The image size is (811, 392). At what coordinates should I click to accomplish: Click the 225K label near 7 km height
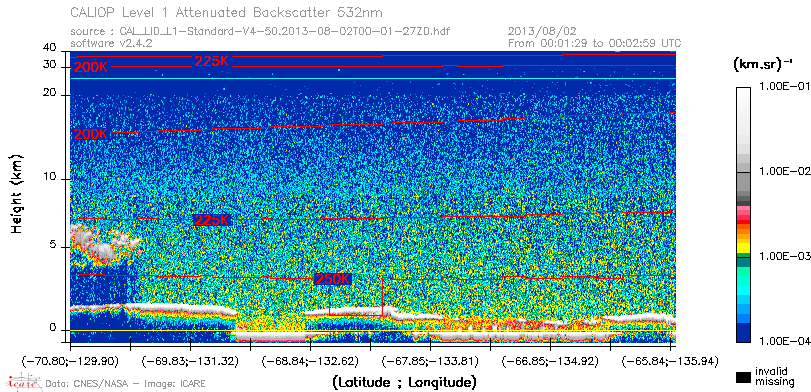tap(212, 220)
